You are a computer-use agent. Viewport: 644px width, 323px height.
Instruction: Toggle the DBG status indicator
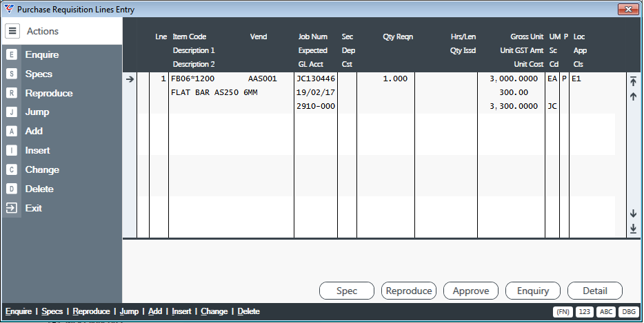628,312
